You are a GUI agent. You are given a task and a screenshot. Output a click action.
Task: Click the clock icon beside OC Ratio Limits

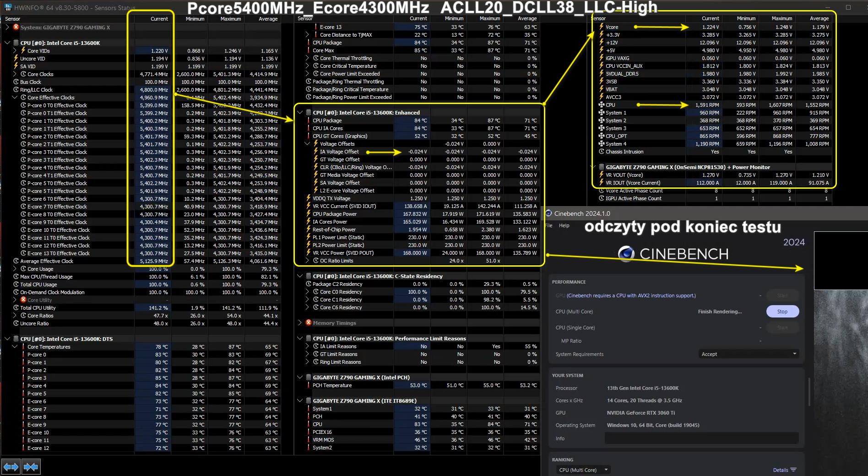[316, 261]
